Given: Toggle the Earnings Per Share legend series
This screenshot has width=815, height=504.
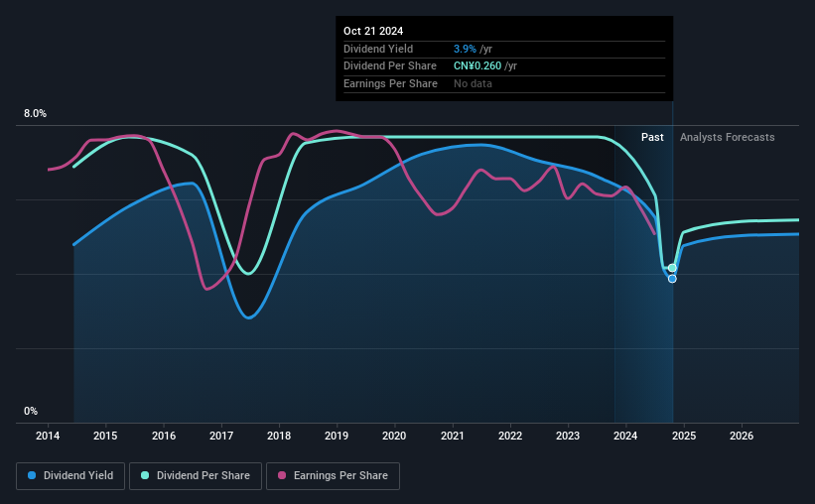Looking at the screenshot, I should pyautogui.click(x=333, y=476).
